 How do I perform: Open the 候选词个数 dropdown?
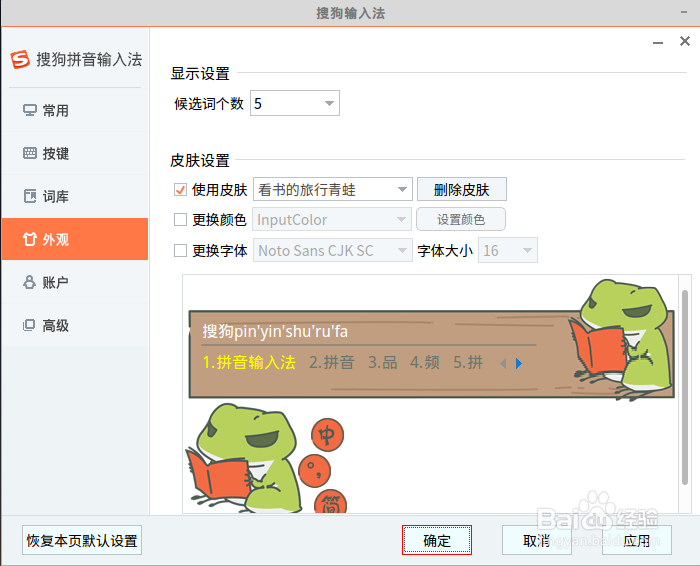click(295, 103)
